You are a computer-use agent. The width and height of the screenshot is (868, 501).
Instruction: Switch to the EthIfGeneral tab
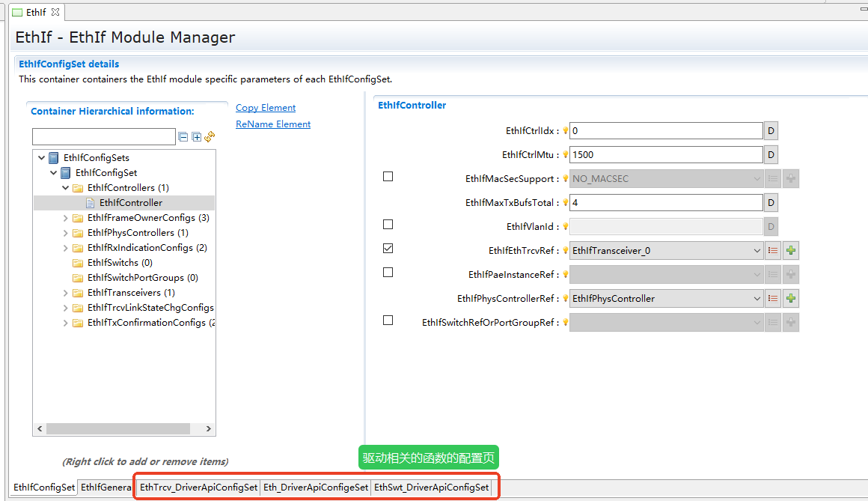point(106,487)
